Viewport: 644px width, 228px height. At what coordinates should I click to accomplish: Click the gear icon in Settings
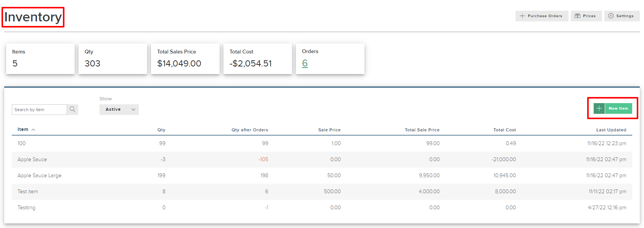click(x=611, y=16)
